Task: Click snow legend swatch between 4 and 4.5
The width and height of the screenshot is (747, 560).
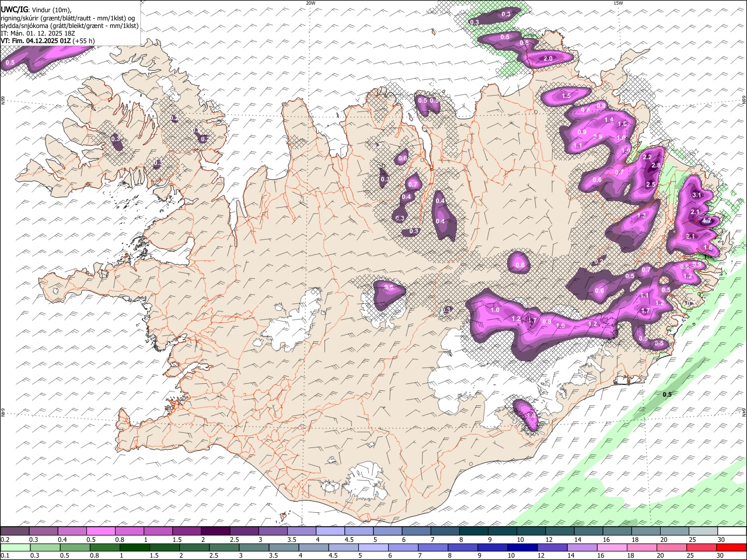Action: [x=330, y=531]
